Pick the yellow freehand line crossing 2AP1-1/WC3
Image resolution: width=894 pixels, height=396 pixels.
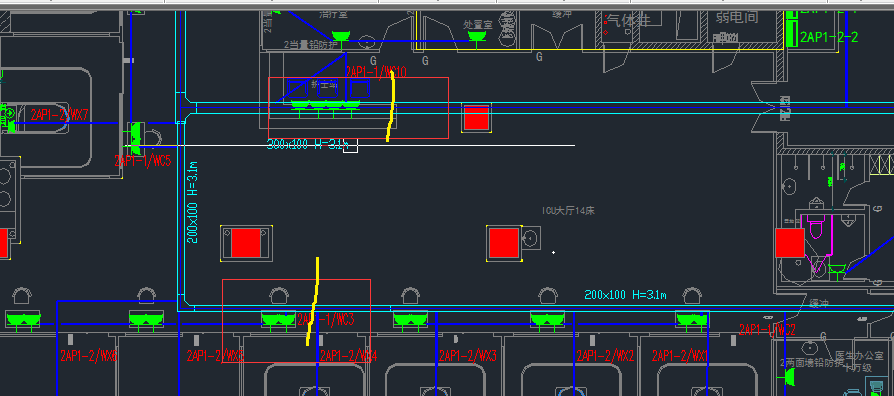[x=313, y=301]
